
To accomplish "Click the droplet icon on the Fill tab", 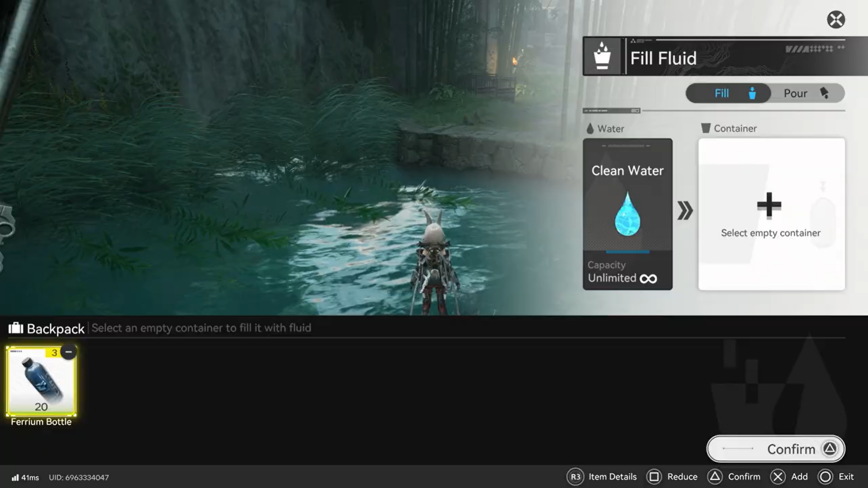I will 751,94.
